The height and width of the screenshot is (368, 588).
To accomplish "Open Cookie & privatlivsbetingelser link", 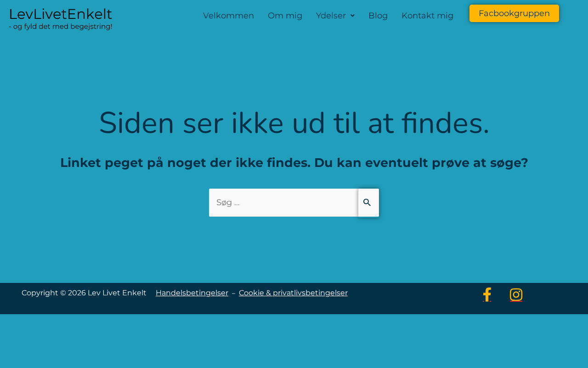I will (293, 293).
